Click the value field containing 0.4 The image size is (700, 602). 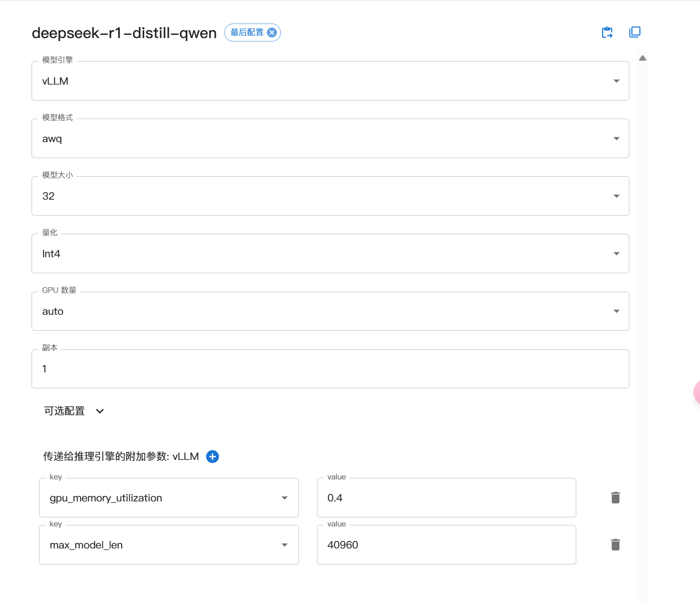(x=446, y=498)
